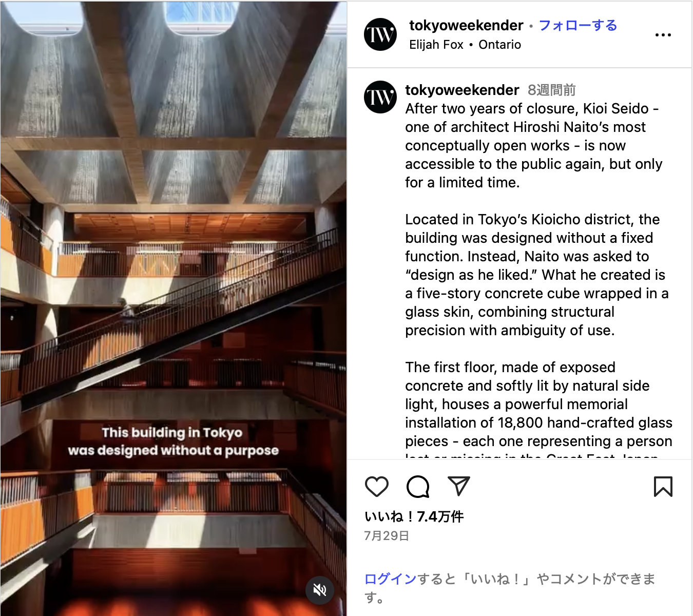Save the post with the bookmark icon
The height and width of the screenshot is (616, 693).
click(663, 486)
